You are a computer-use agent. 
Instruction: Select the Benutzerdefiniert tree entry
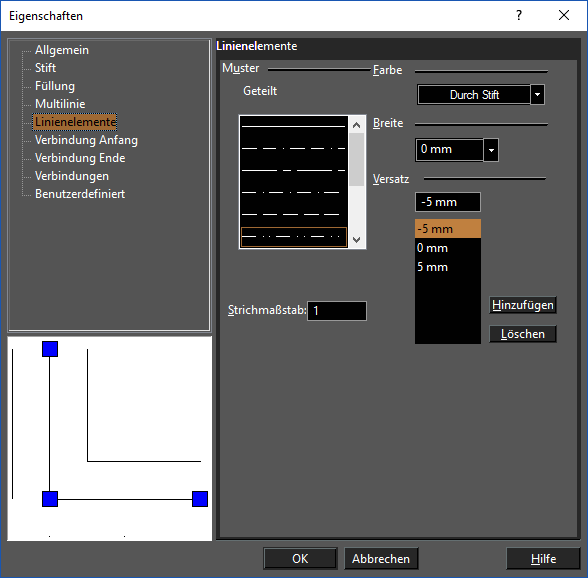pyautogui.click(x=80, y=194)
